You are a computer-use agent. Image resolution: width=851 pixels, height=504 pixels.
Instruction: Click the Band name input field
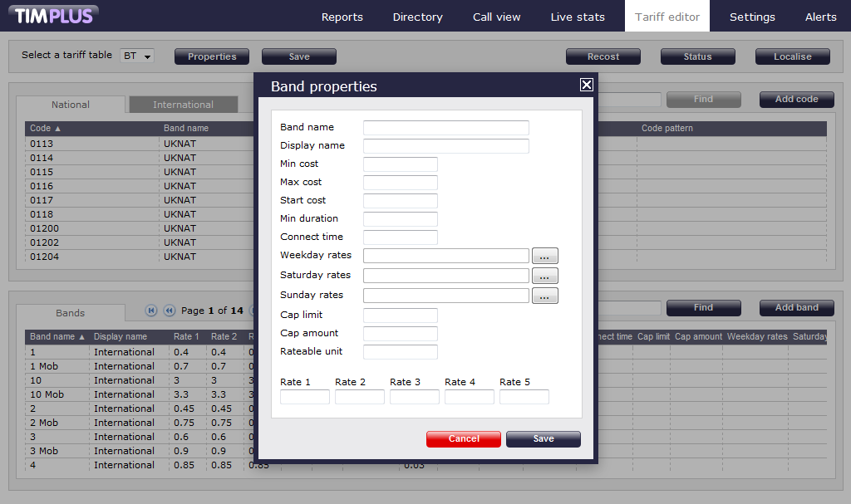pos(445,128)
